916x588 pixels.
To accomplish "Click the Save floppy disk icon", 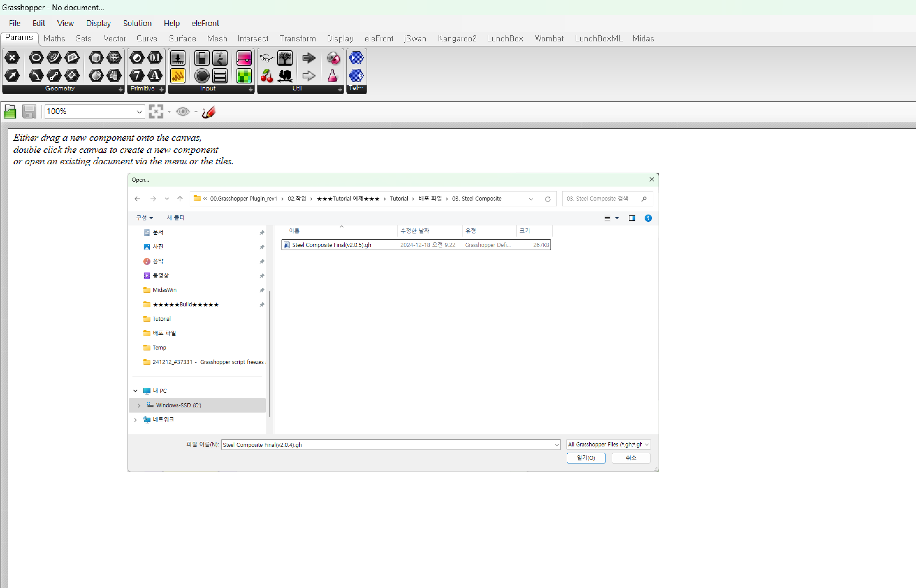I will coord(29,111).
